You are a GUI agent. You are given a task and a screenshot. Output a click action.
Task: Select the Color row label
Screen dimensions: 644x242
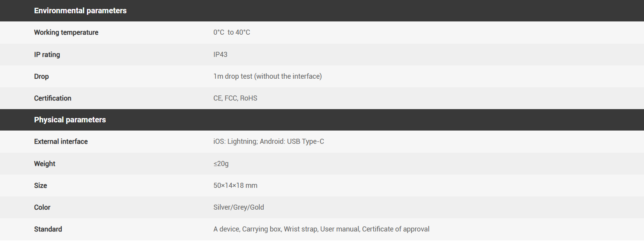(x=42, y=207)
